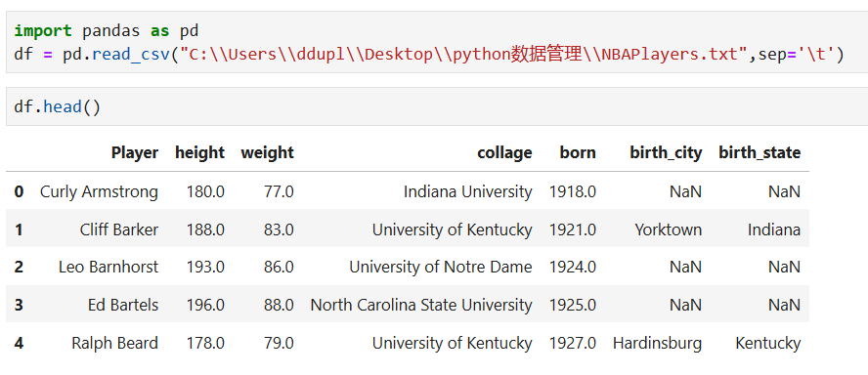Click the Hardinsburg birth city cell

click(x=657, y=343)
